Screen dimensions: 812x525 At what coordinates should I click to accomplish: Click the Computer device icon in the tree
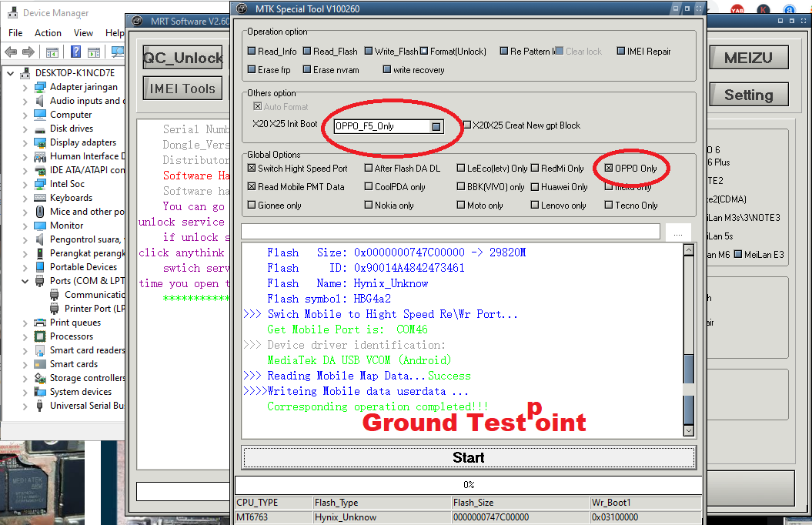click(x=40, y=115)
